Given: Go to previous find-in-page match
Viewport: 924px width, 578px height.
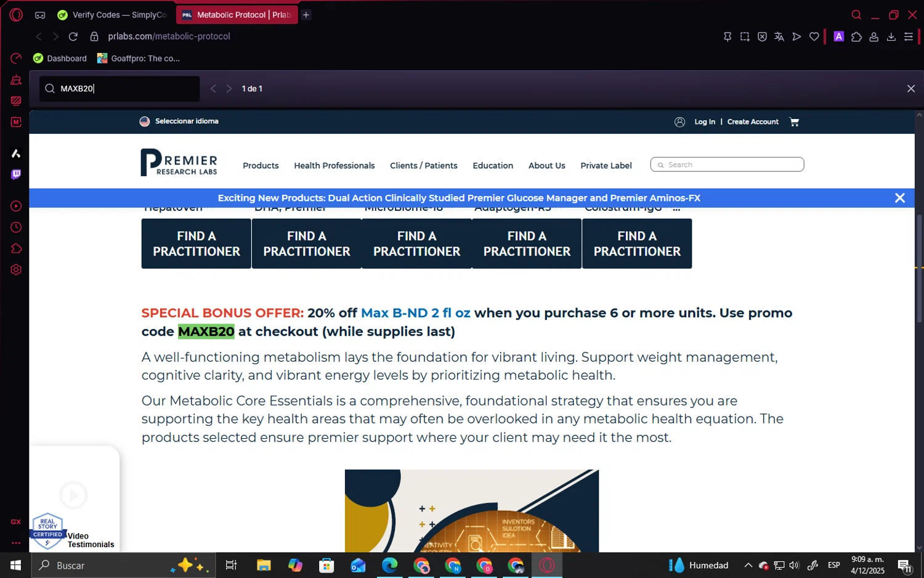Looking at the screenshot, I should click(x=213, y=89).
